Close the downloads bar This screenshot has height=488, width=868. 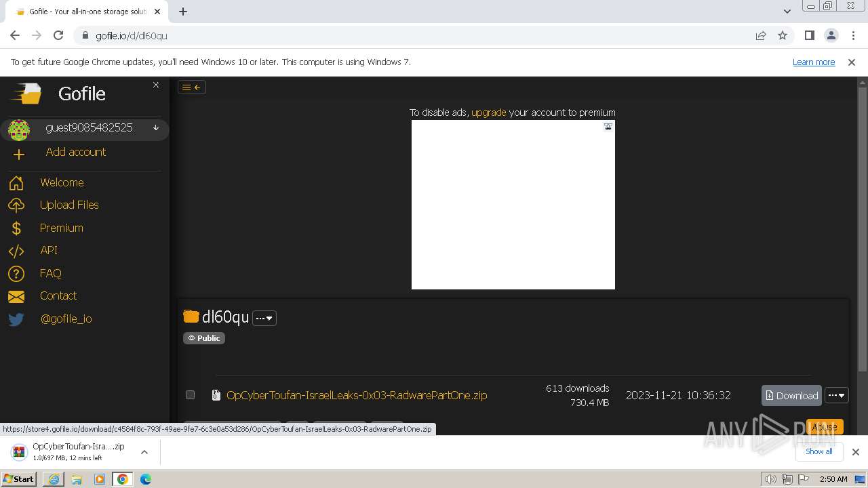856,452
